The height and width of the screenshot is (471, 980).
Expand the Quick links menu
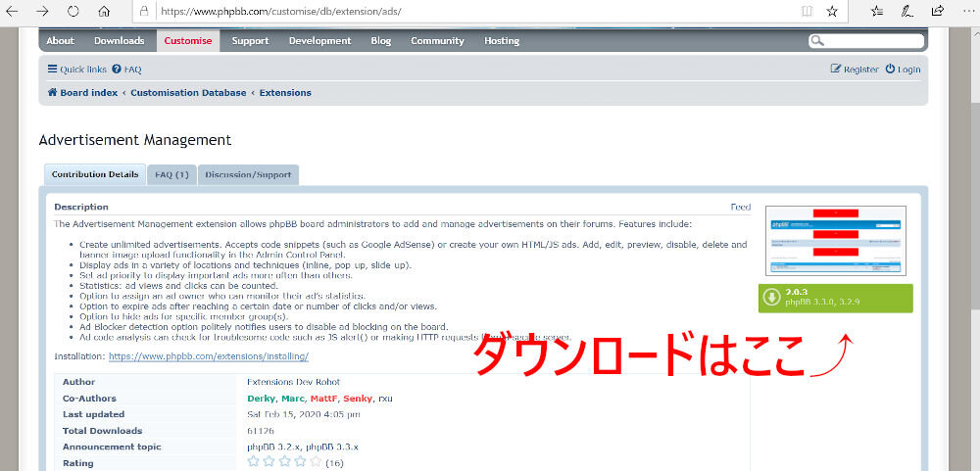pyautogui.click(x=76, y=70)
